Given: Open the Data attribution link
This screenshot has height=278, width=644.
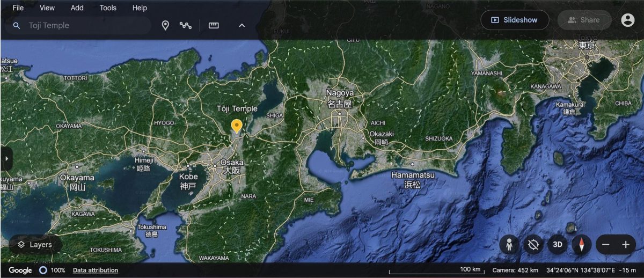Looking at the screenshot, I should (96, 270).
